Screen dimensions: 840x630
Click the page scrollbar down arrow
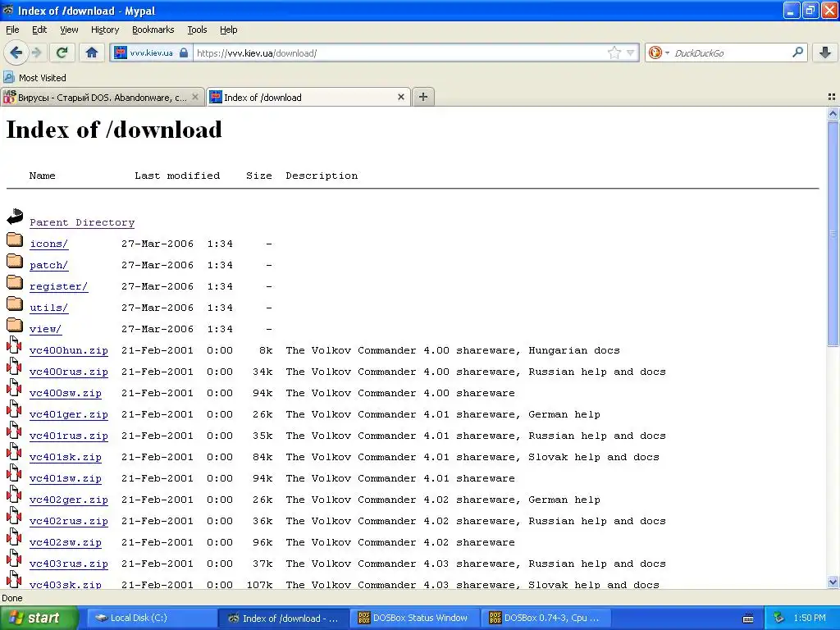click(x=833, y=582)
